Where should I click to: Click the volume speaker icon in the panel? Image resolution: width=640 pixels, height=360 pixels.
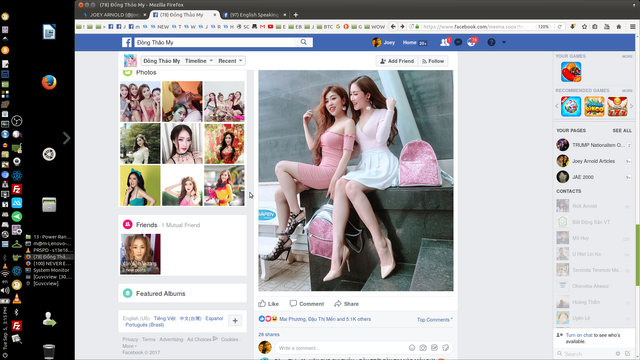[x=5, y=291]
